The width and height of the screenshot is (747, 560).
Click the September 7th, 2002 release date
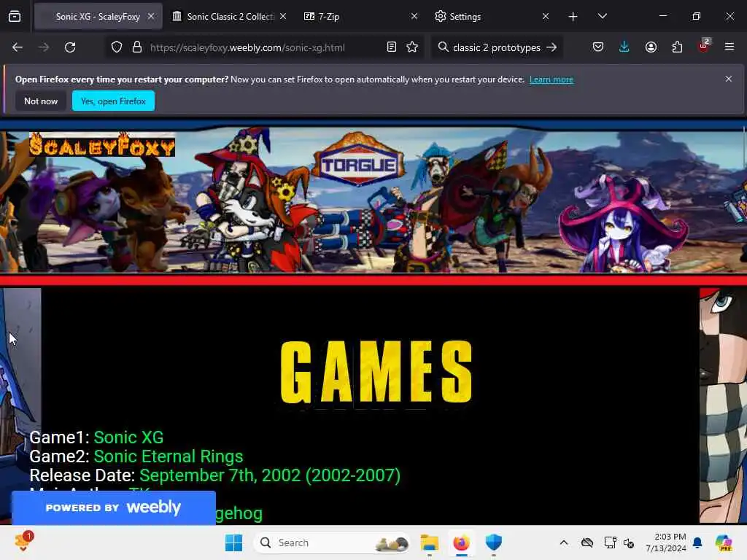(270, 475)
